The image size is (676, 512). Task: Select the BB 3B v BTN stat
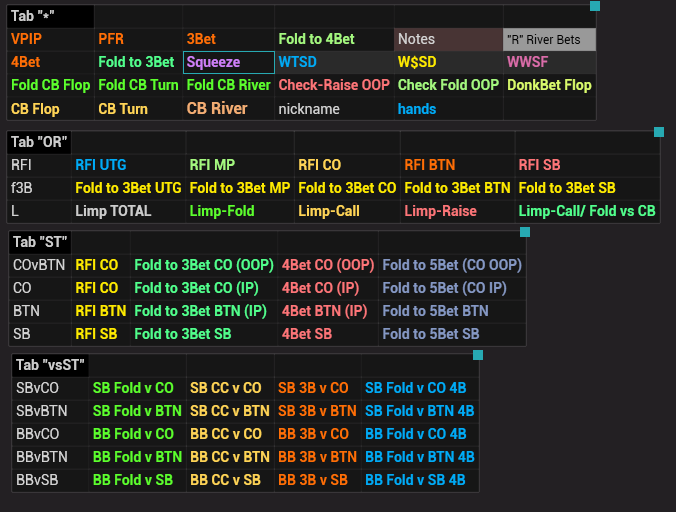pos(316,457)
